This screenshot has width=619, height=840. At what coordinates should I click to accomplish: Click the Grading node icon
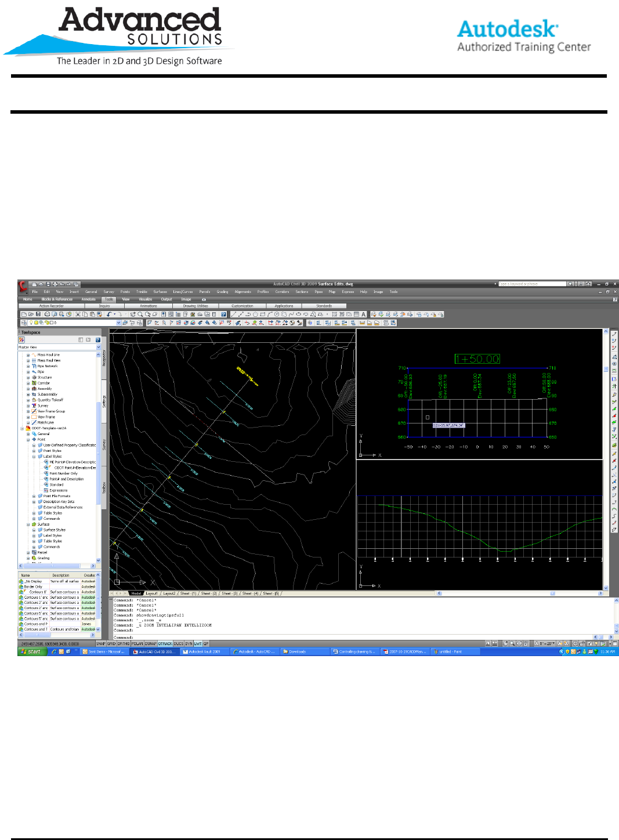pyautogui.click(x=34, y=558)
